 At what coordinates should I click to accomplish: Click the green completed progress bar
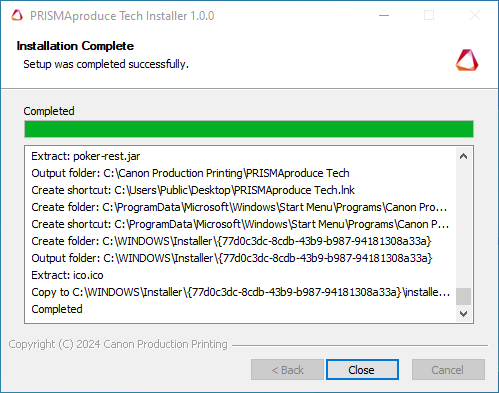point(249,129)
